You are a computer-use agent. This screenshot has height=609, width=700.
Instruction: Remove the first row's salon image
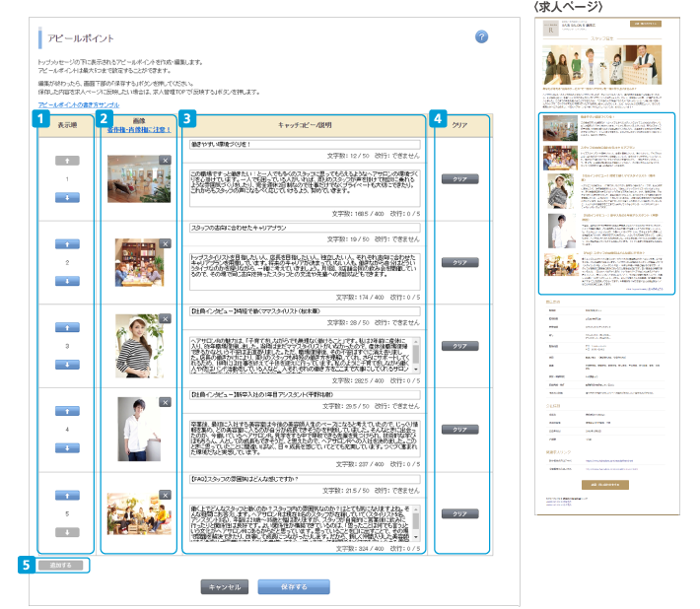pyautogui.click(x=165, y=159)
